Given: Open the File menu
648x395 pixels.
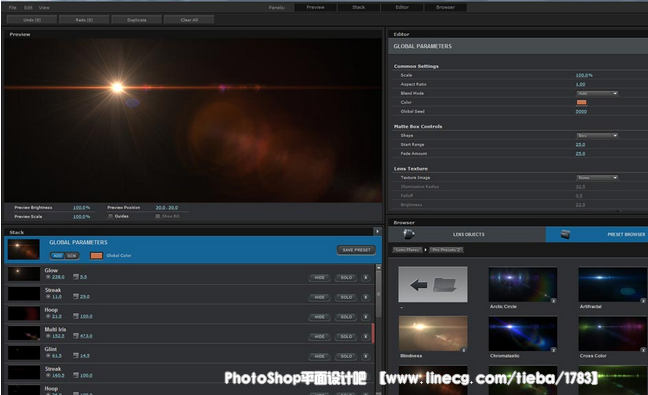Looking at the screenshot, I should point(13,7).
